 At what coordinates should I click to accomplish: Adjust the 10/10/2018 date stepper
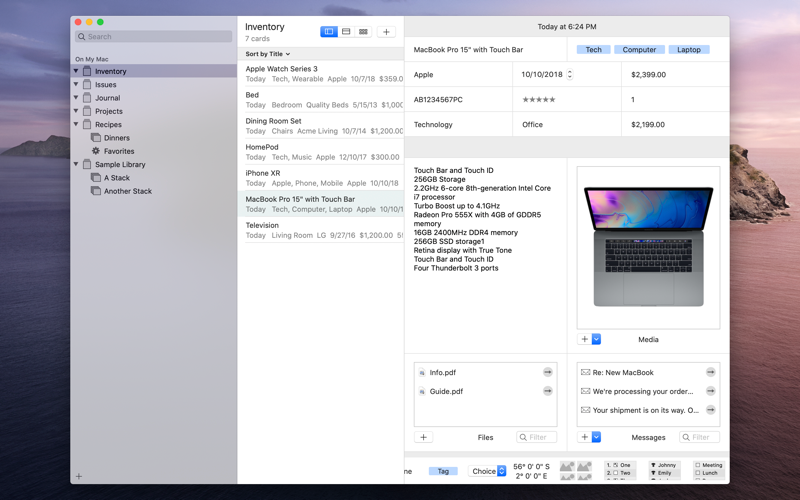pyautogui.click(x=569, y=74)
